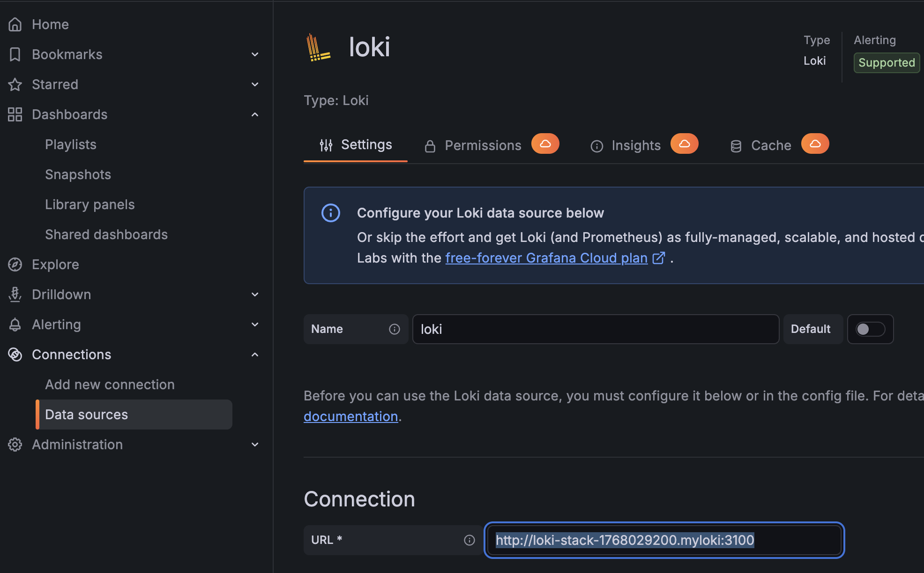Select Add new connection in sidebar
This screenshot has height=573, width=924.
click(x=110, y=385)
